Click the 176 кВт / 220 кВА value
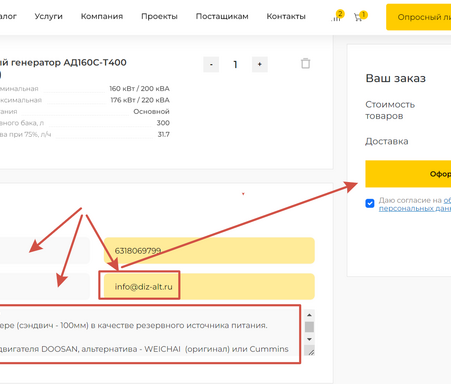 click(x=140, y=100)
